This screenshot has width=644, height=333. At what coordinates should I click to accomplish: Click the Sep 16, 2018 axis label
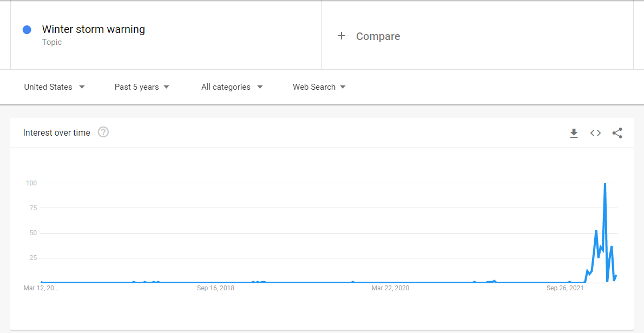[215, 288]
